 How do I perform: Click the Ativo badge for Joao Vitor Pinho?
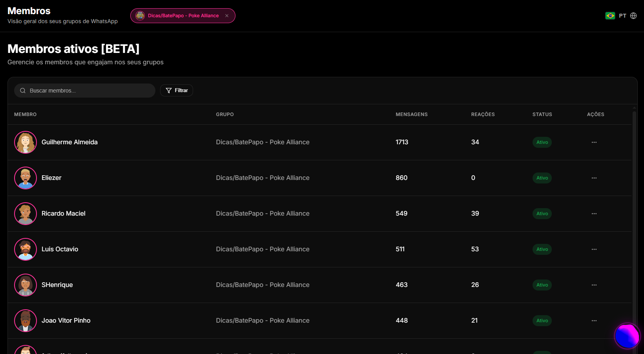542,321
